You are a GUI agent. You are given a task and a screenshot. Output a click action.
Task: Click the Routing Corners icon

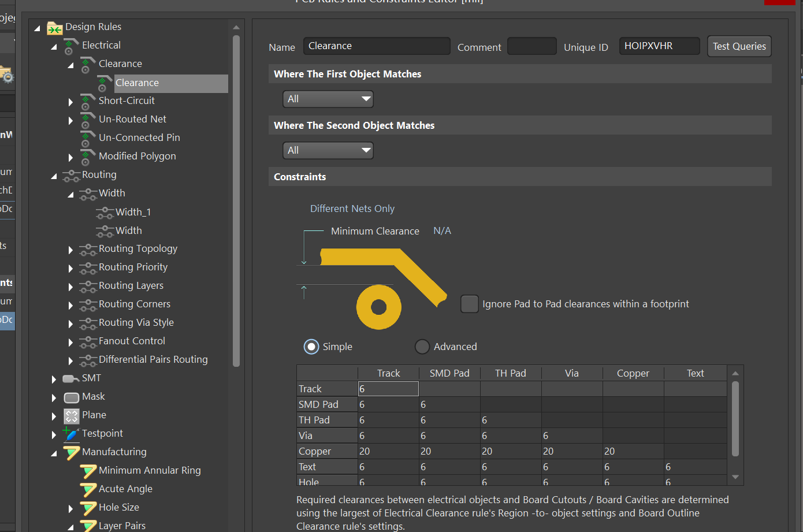point(88,304)
